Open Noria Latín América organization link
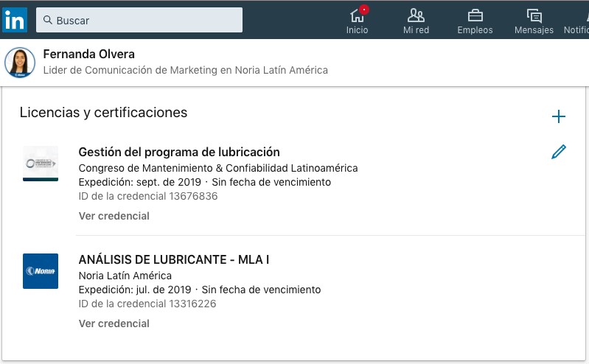 tap(125, 276)
